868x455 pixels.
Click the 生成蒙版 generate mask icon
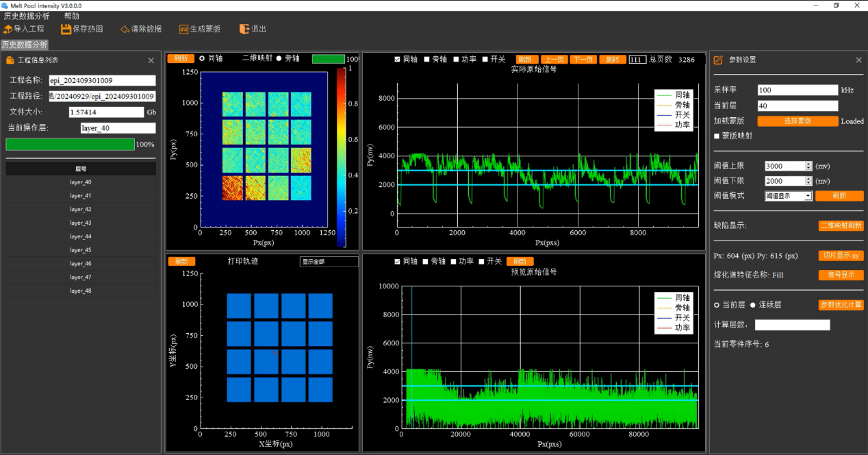pyautogui.click(x=183, y=29)
